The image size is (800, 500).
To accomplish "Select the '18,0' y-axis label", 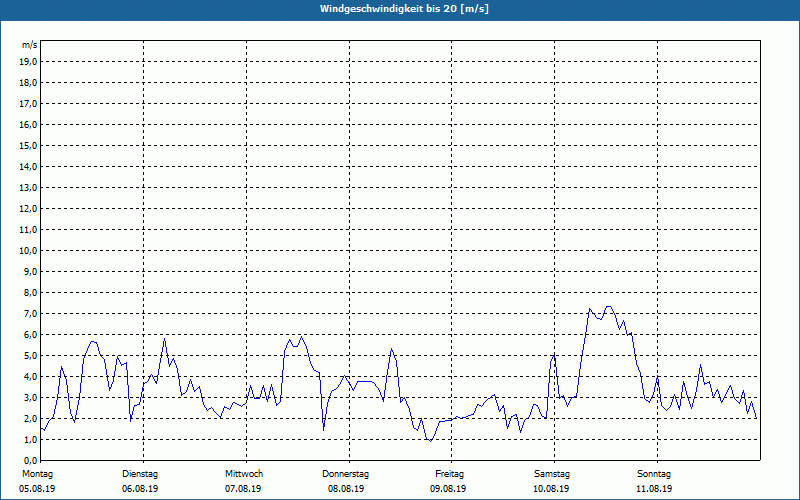I will pos(28,83).
